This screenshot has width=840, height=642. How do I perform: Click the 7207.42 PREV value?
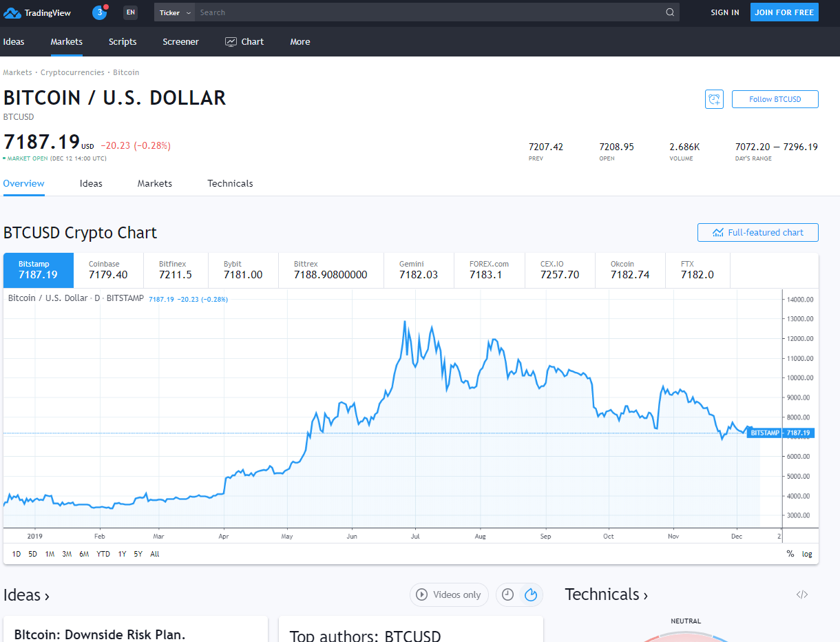546,147
